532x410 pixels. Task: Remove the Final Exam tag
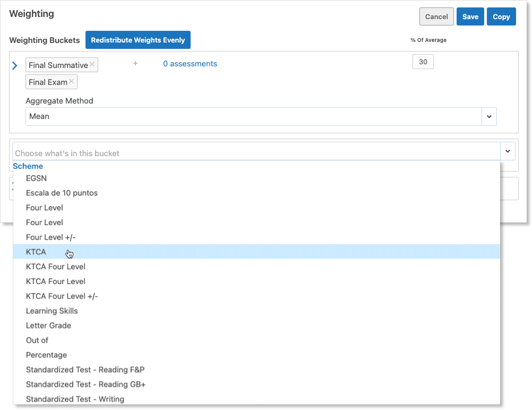(72, 81)
